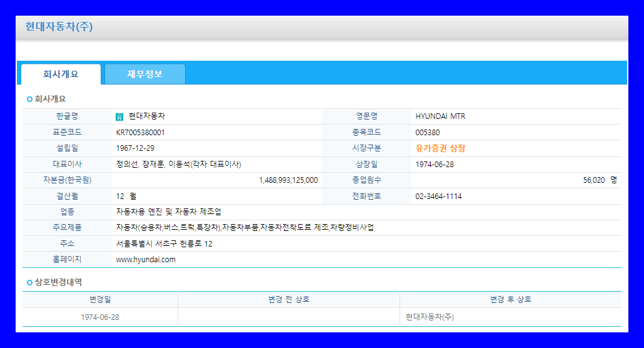Image resolution: width=644 pixels, height=348 pixels.
Task: Click homepage www.hyundai.com
Action: (x=146, y=260)
